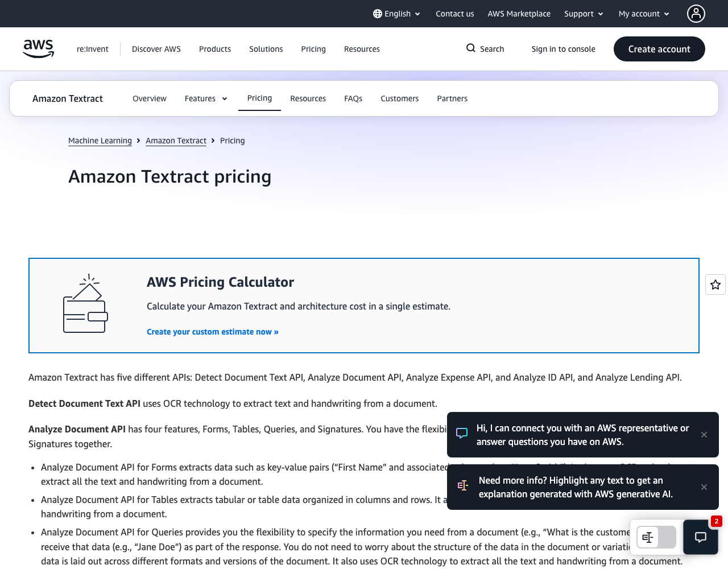This screenshot has width=728, height=569.
Task: Open the Products menu
Action: [215, 49]
